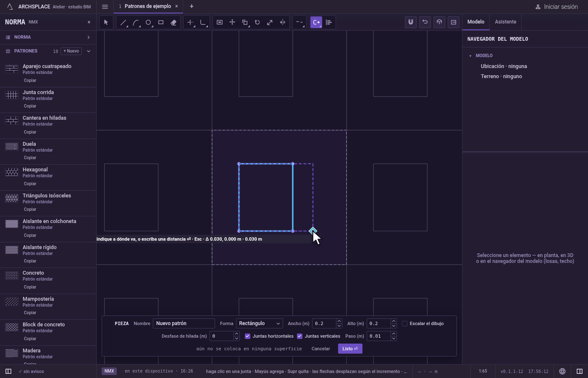Expand the NORMA section chevron
Screen dimensions: 588x378
click(89, 37)
